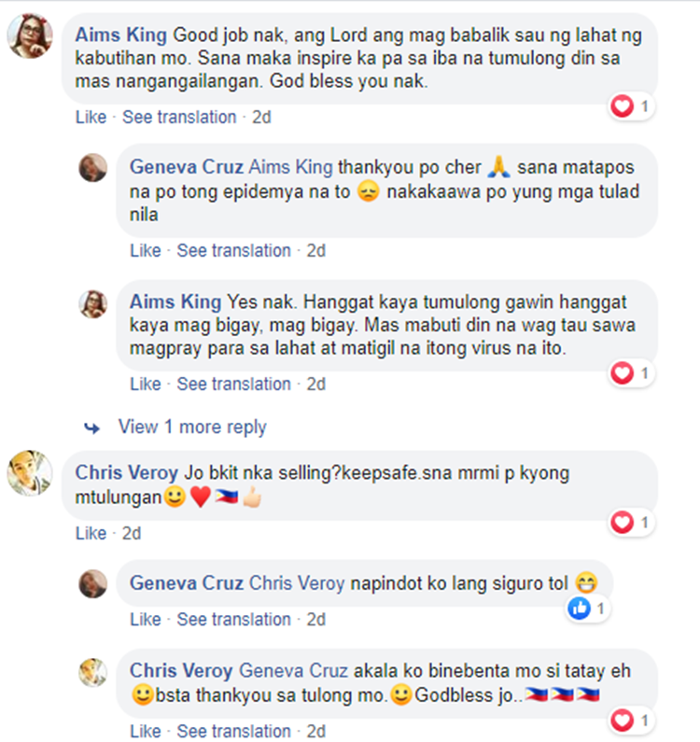See translation of 'Yes nak' reply
The image size is (700, 742).
234,384
